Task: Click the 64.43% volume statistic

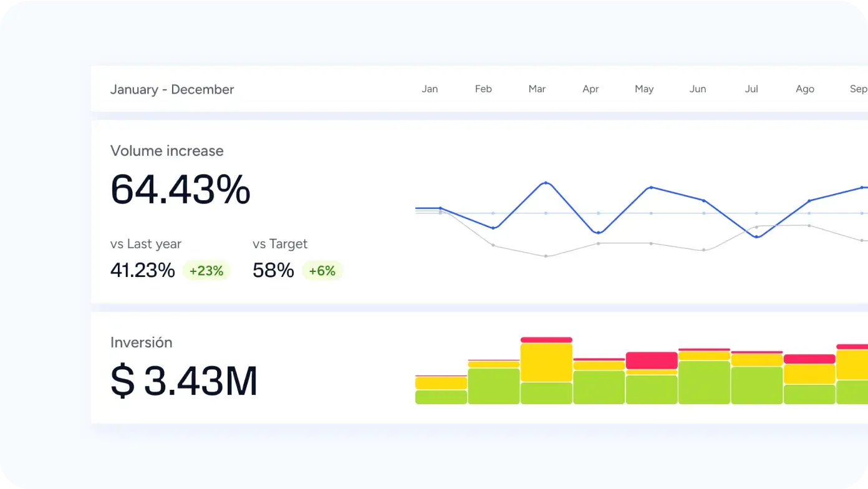Action: 180,190
